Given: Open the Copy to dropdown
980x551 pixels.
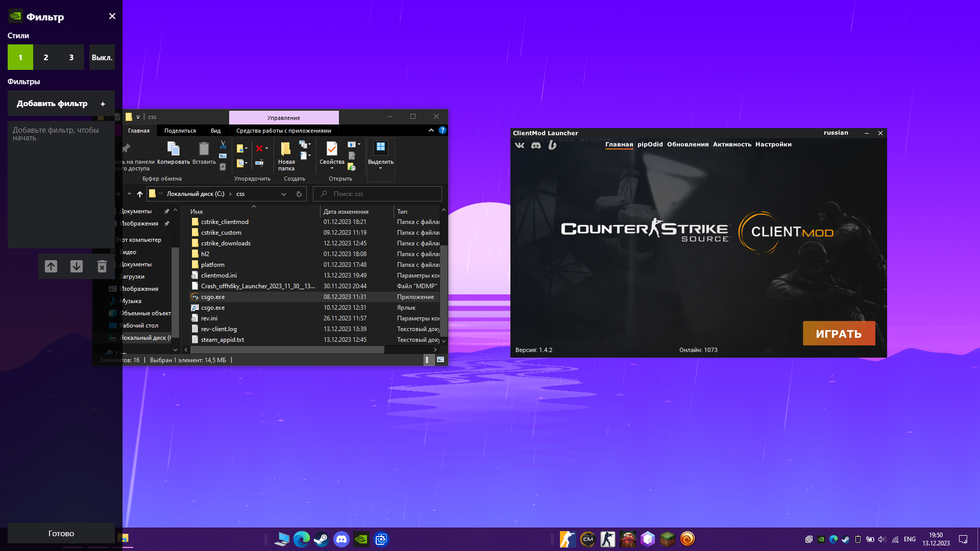Looking at the screenshot, I should pyautogui.click(x=242, y=163).
